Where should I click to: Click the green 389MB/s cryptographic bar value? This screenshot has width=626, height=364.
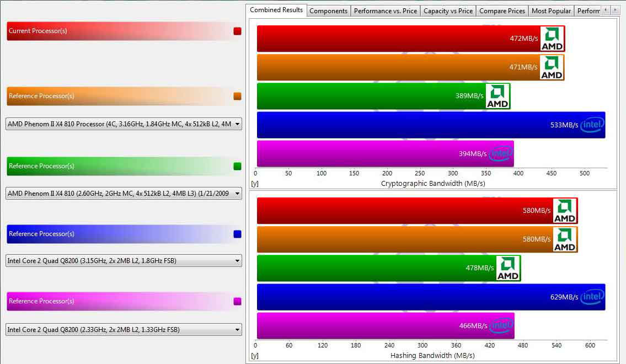click(x=469, y=96)
